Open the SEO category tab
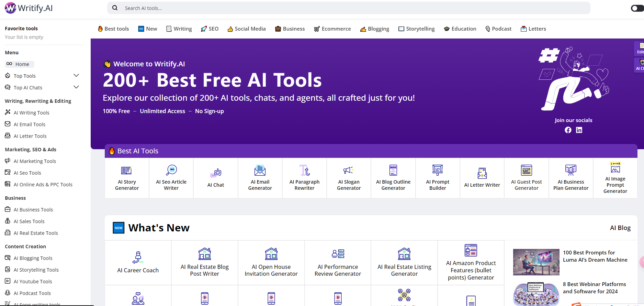 [x=210, y=29]
